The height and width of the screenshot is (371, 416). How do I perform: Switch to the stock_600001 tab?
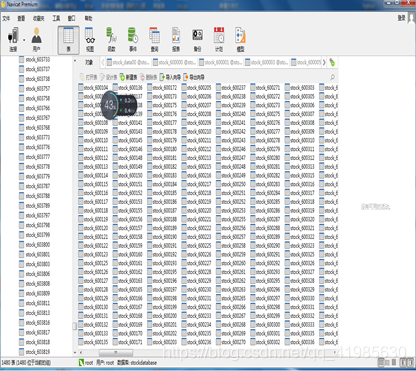tap(220, 62)
